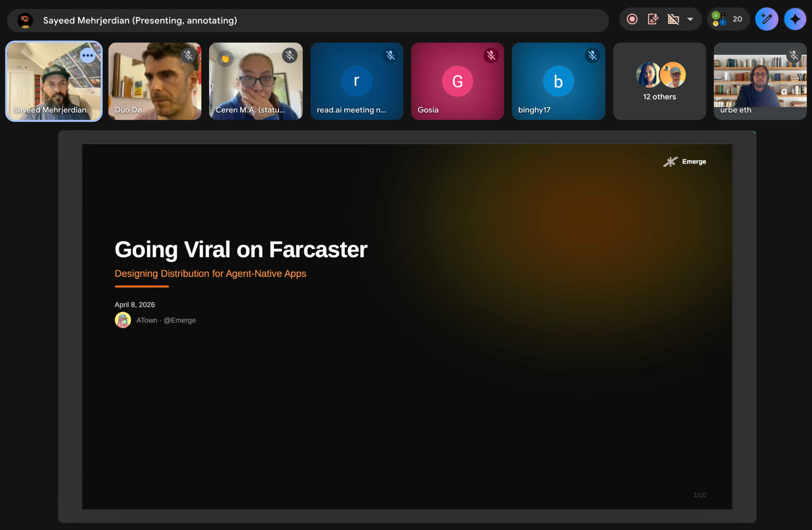Open the Gemini sparkle button
This screenshot has height=530, width=812.
coord(795,19)
